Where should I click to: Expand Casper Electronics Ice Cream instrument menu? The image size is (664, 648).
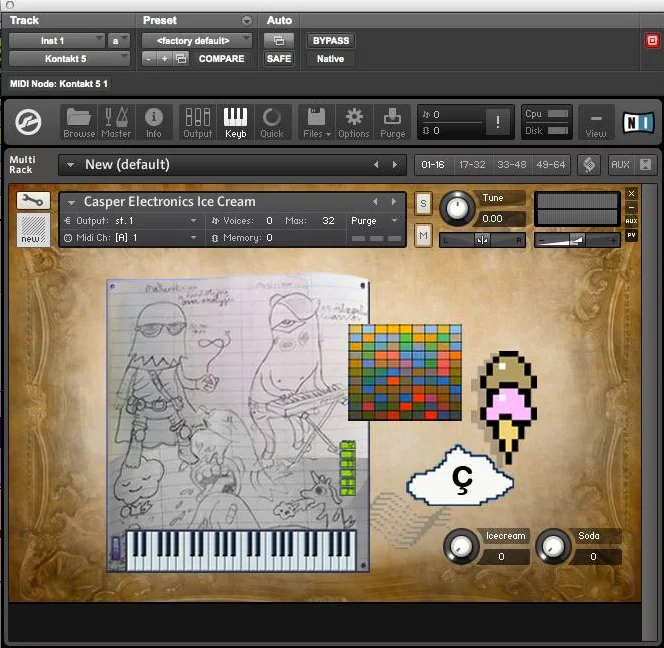pyautogui.click(x=71, y=202)
